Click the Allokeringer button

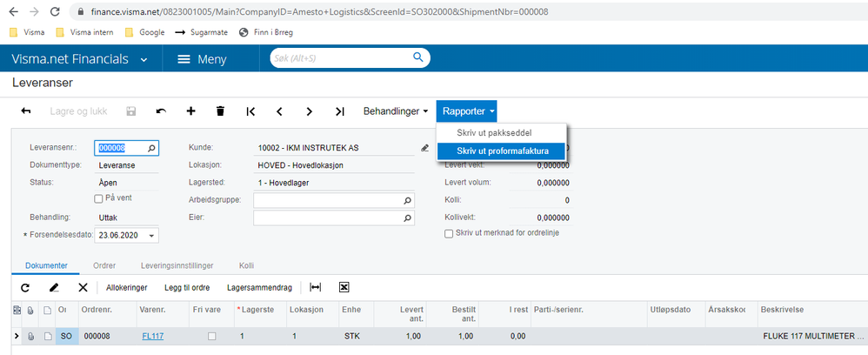[127, 288]
